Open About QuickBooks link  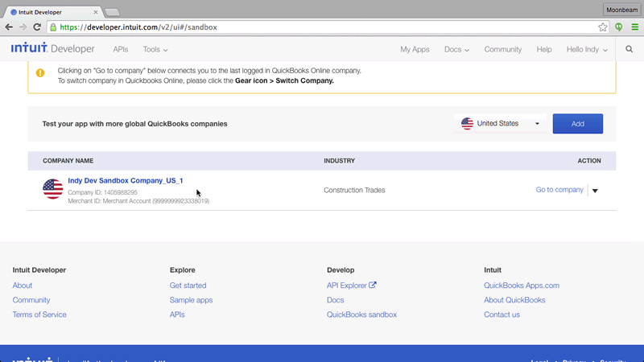(514, 300)
